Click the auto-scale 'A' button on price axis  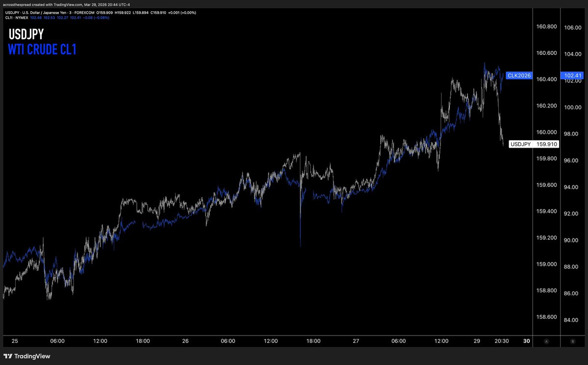tap(546, 340)
